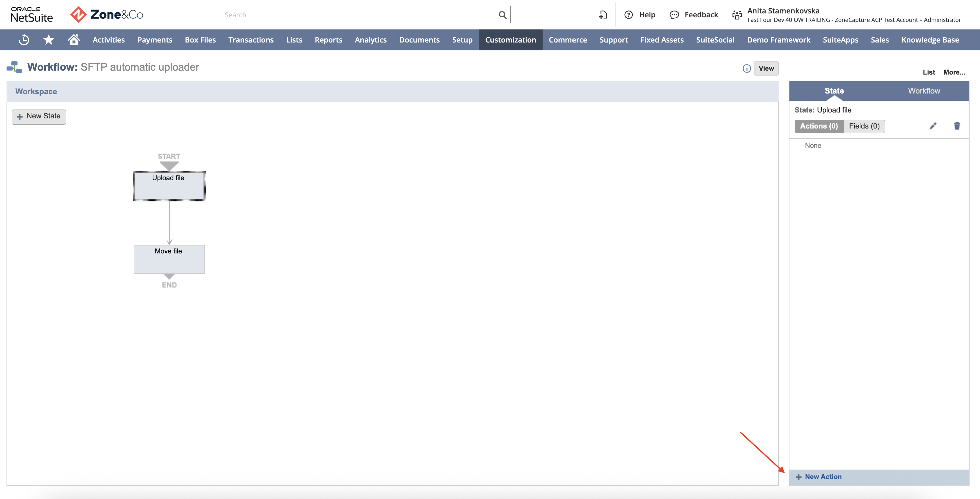Edit the Upload file state with pencil icon
Screen dimensions: 980x499
click(x=933, y=126)
